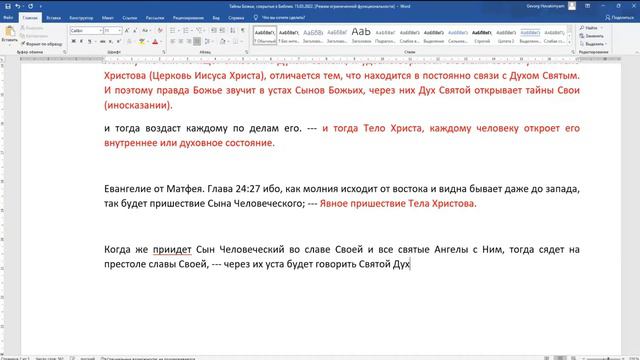
Task: Show paragraph marks with the pilcrow icon
Action: [x=243, y=31]
